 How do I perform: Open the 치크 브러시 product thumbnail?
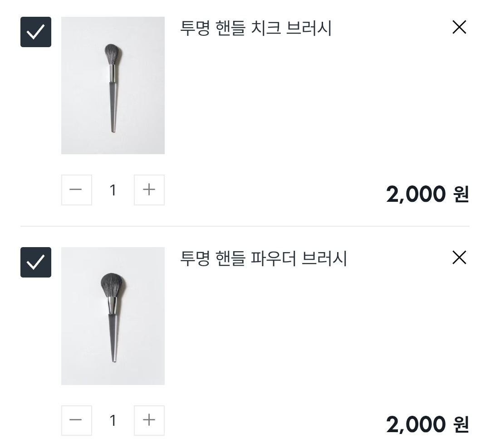pyautogui.click(x=113, y=86)
